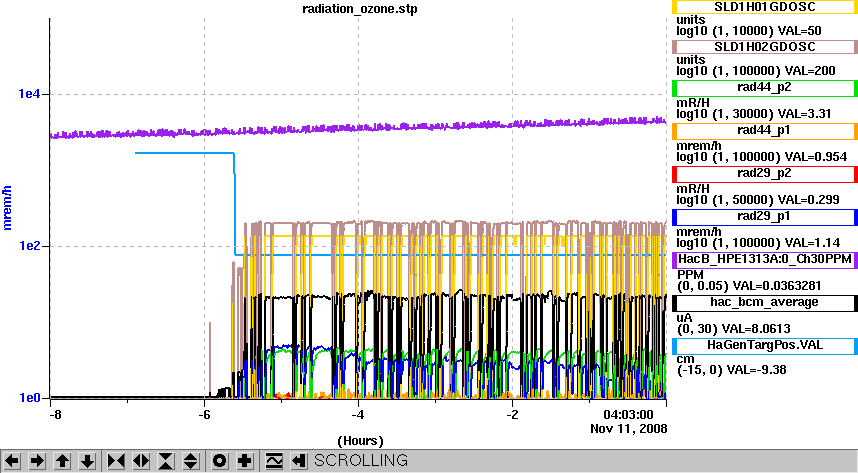The height and width of the screenshot is (473, 858).
Task: Click the purple ozone trace on the graph
Action: coord(358,127)
